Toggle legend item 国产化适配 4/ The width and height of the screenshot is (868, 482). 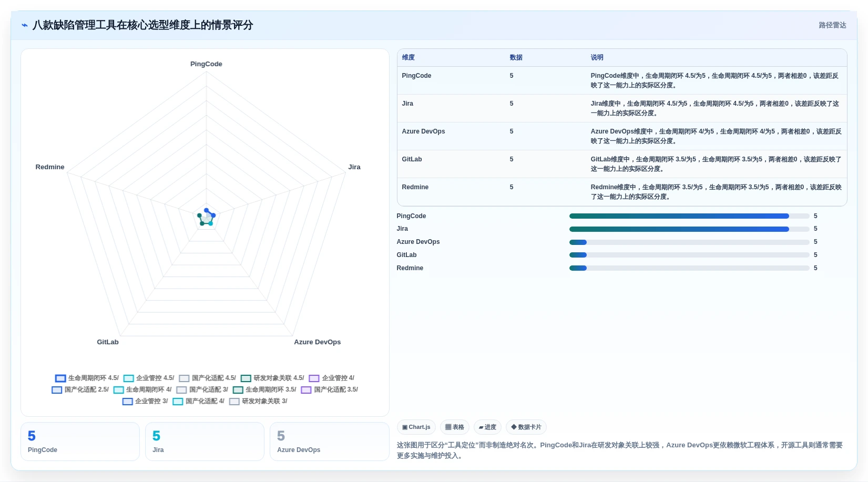coord(199,401)
